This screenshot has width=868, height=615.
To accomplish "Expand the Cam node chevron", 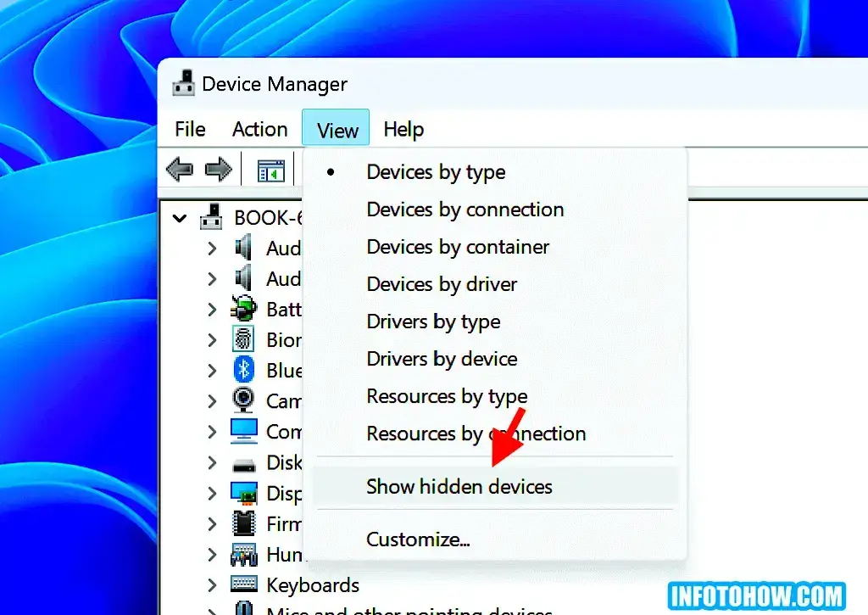I will pos(212,400).
